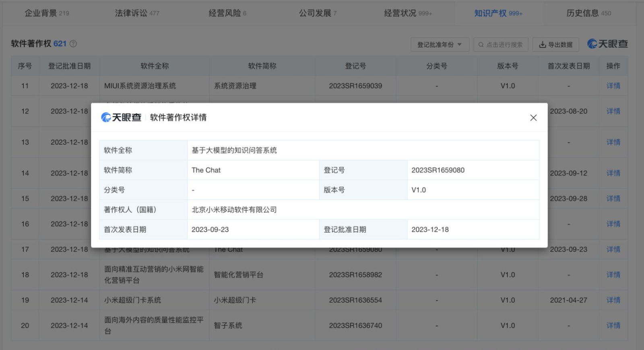Click the 2023-09-12 date in row 14
644x350 pixels.
(x=569, y=173)
